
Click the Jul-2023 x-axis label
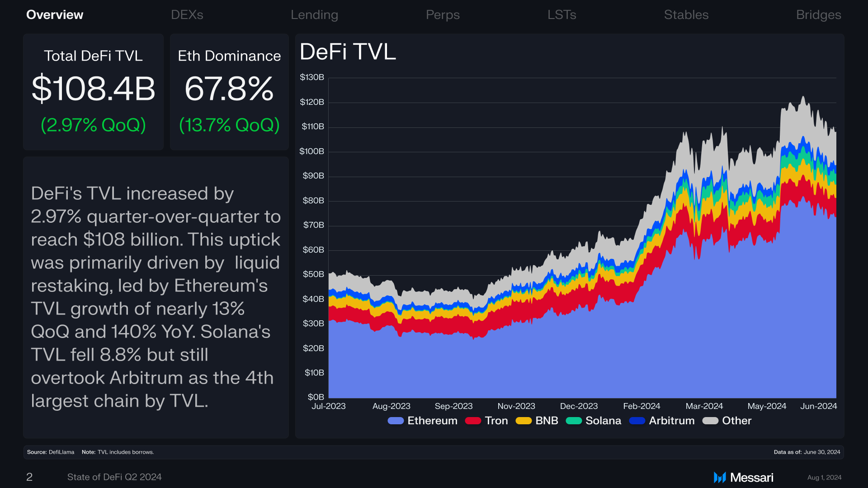(x=329, y=406)
